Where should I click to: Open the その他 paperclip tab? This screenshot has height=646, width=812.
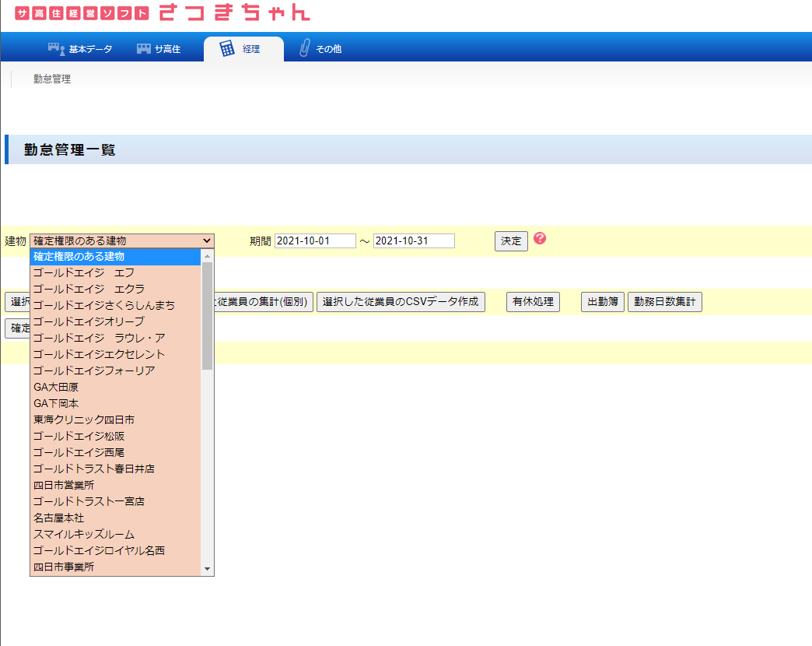click(x=320, y=49)
